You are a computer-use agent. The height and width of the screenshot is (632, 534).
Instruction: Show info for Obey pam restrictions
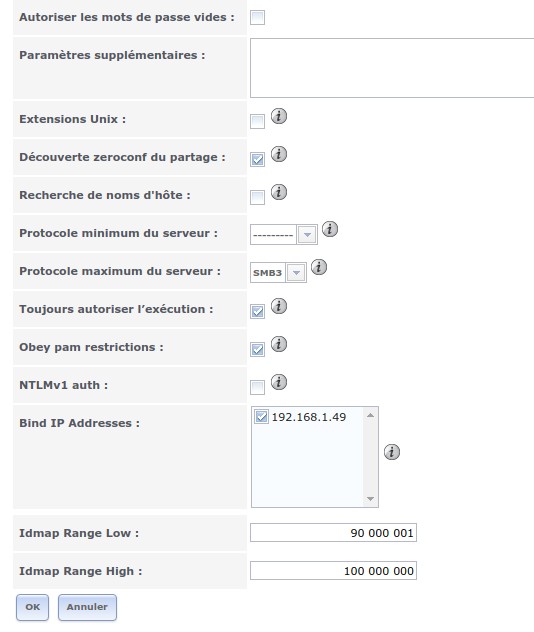(x=279, y=344)
